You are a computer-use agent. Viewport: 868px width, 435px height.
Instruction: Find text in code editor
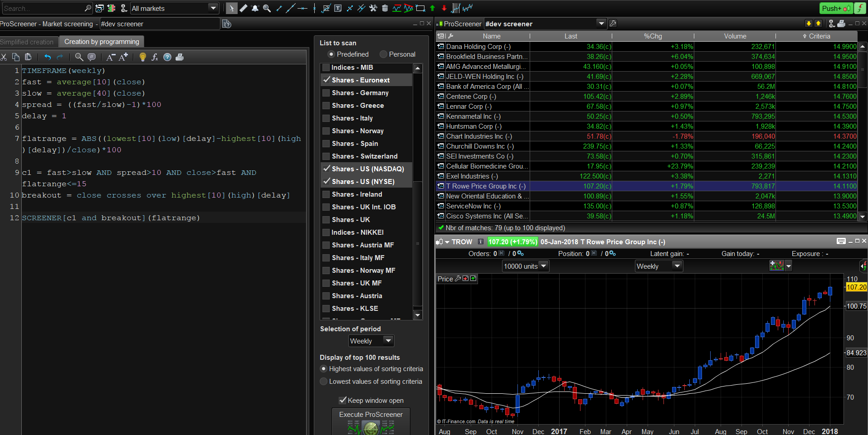[79, 57]
